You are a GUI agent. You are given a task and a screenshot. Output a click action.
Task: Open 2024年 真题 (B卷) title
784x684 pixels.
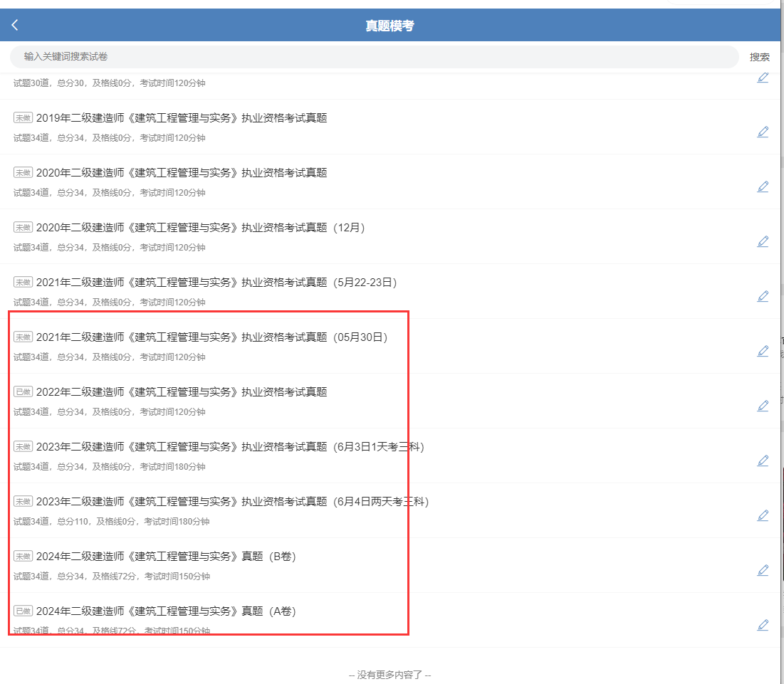coord(166,557)
